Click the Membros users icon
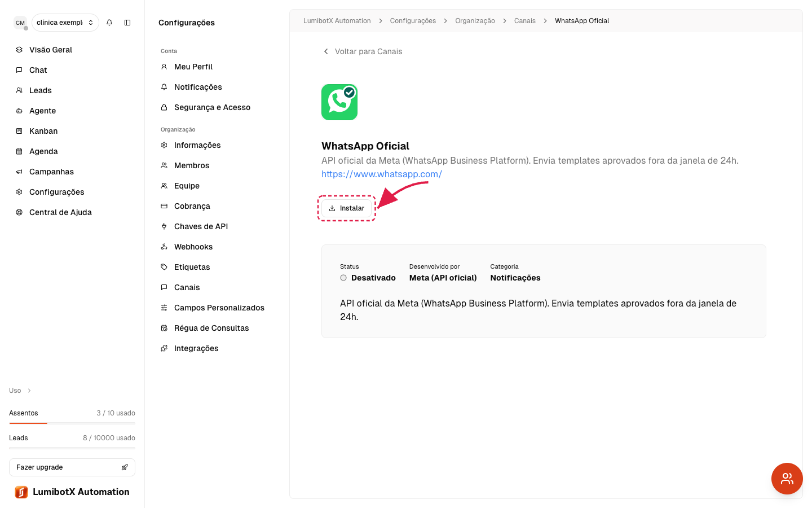The width and height of the screenshot is (812, 508). [164, 165]
